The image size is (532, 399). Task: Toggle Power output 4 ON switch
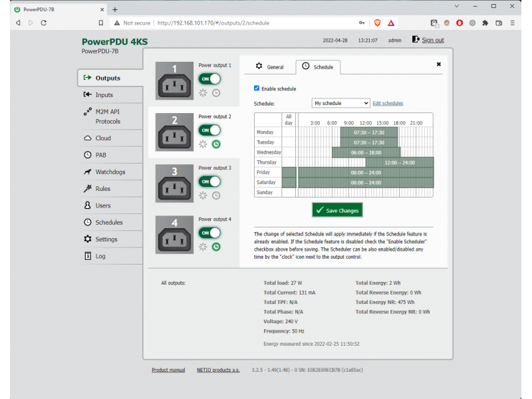click(x=209, y=233)
